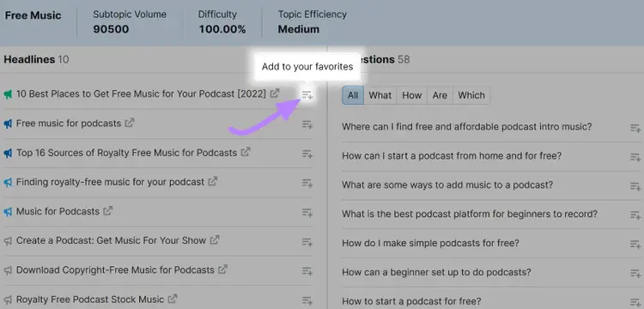The height and width of the screenshot is (309, 644).
Task: Favorite question 'How do I make simple podcasts for free?'
Action: [635, 244]
